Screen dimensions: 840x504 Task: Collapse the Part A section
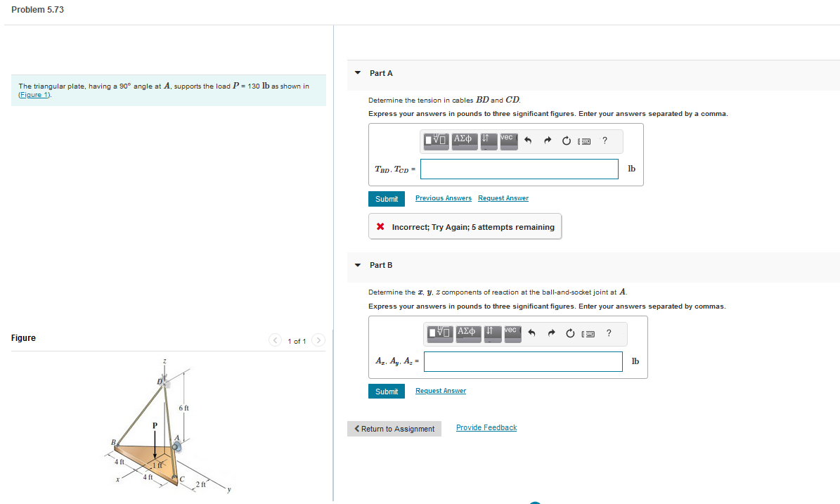[358, 73]
